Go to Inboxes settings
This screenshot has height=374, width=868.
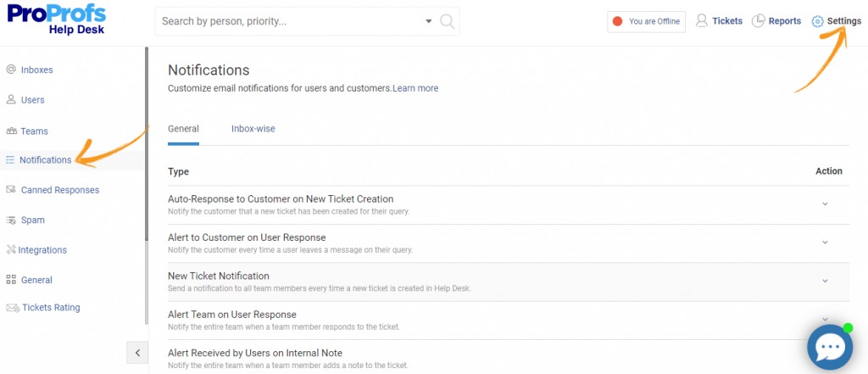tap(37, 70)
